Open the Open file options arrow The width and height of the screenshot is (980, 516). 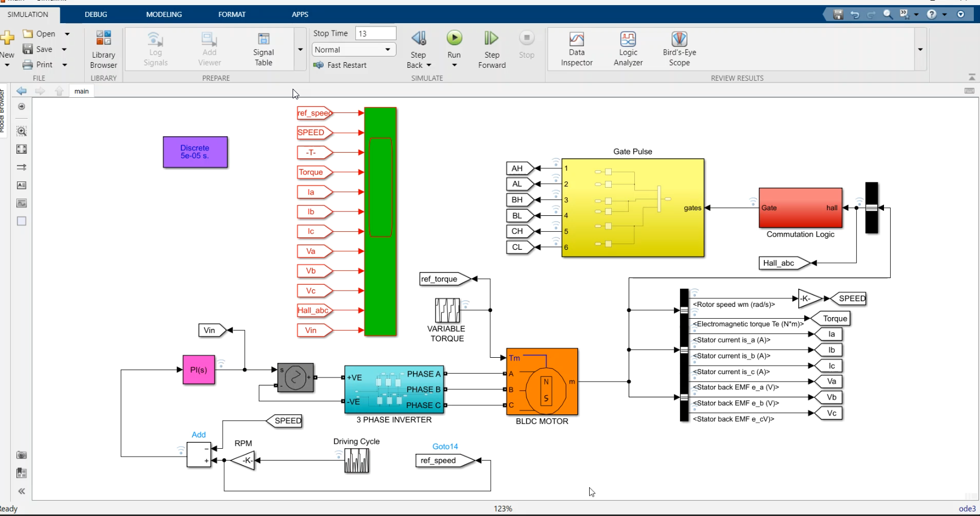click(x=67, y=34)
